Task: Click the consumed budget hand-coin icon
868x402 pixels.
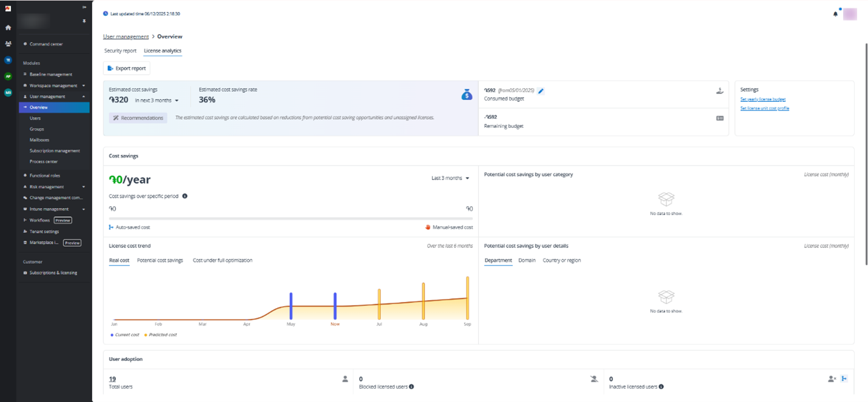Action: click(x=720, y=91)
